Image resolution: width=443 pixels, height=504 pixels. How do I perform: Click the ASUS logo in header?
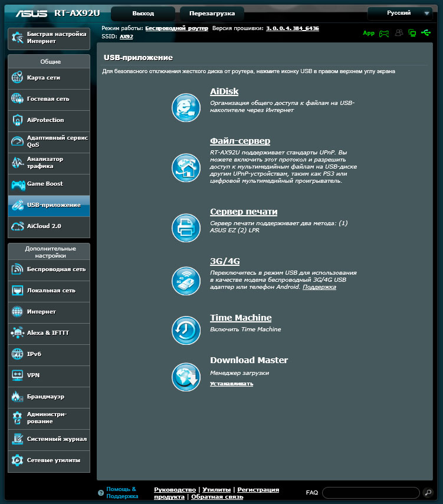31,14
